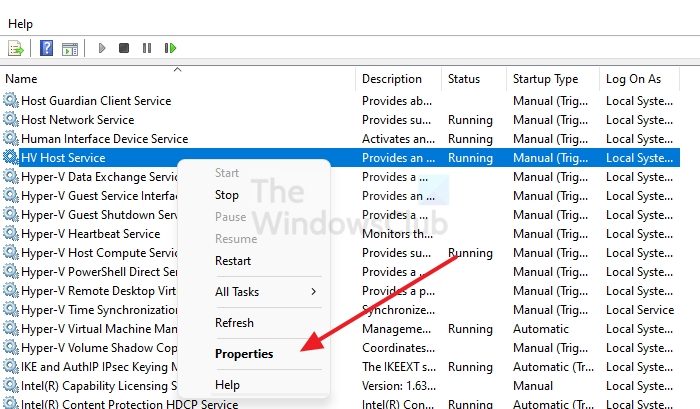Choose Properties in the context menu
Image resolution: width=700 pixels, height=409 pixels.
[243, 354]
